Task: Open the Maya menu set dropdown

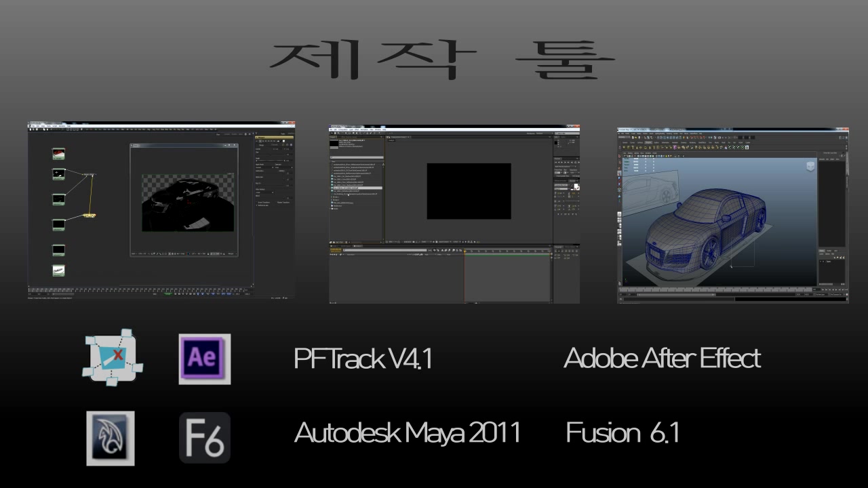Action: (625, 138)
